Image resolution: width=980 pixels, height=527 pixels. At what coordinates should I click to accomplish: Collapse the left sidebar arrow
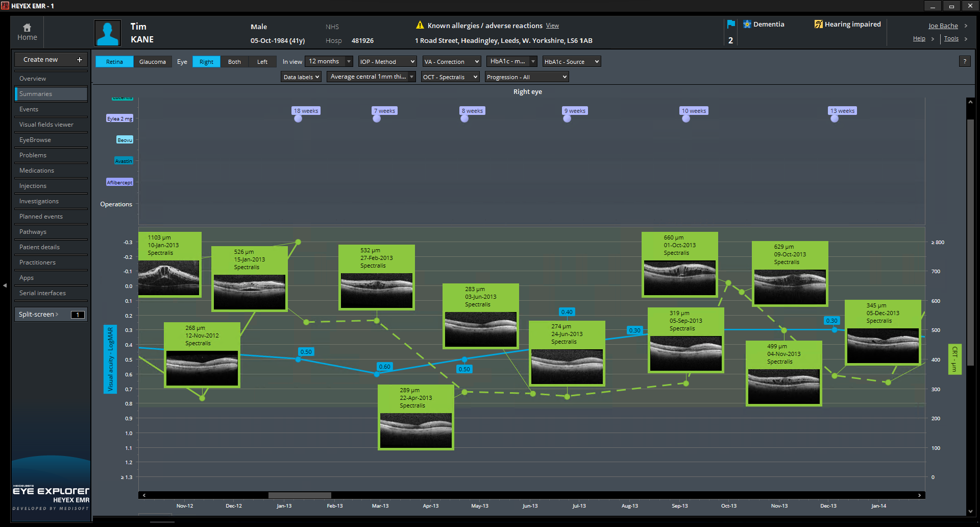pos(5,285)
